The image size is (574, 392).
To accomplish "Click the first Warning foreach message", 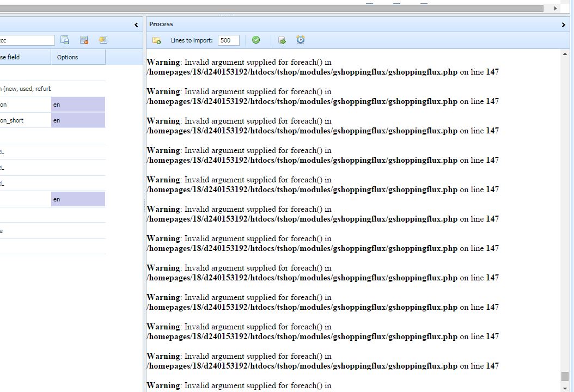I will 322,67.
